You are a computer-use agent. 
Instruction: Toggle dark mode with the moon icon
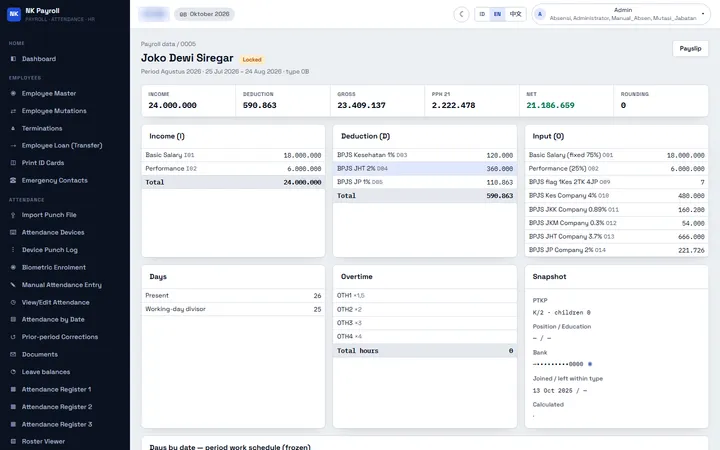tap(461, 14)
